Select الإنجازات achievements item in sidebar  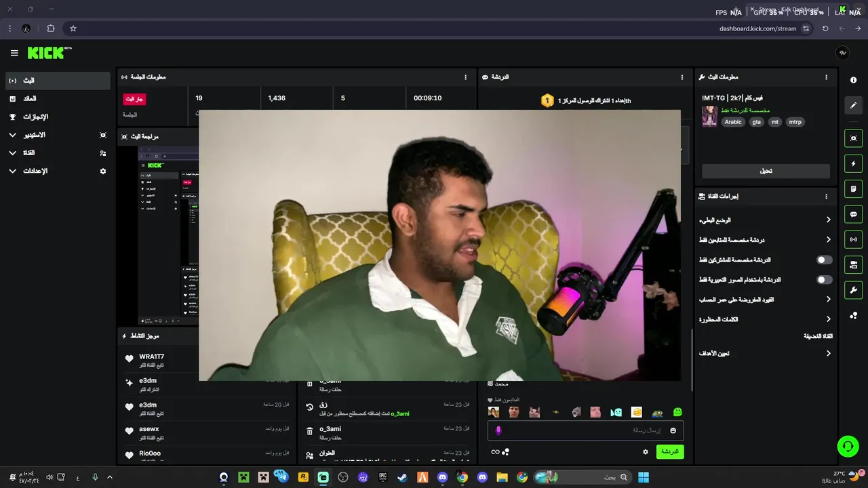point(58,117)
